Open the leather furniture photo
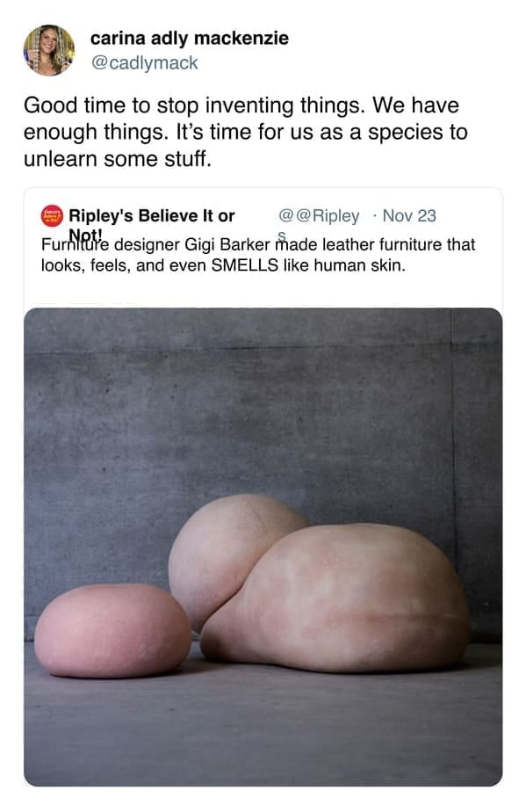 point(263,547)
